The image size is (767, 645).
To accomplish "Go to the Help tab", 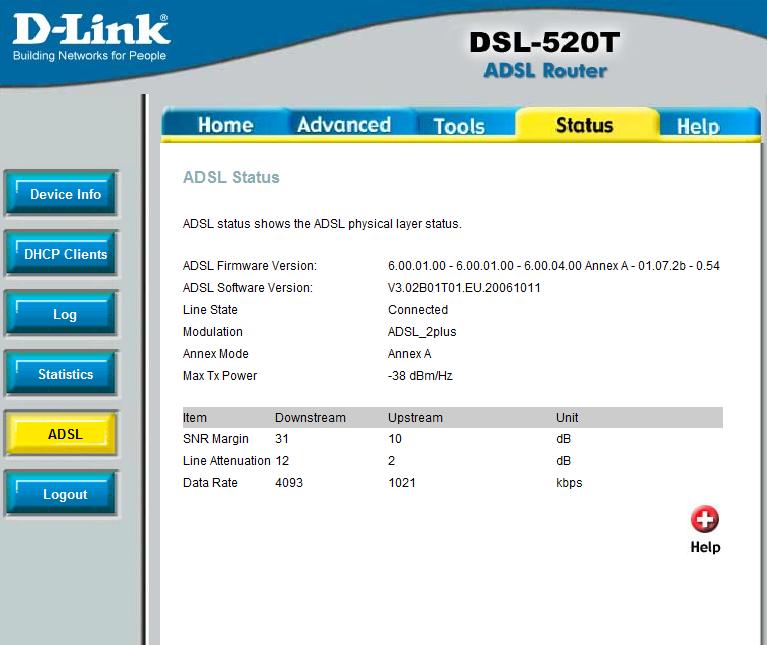I will [x=698, y=126].
